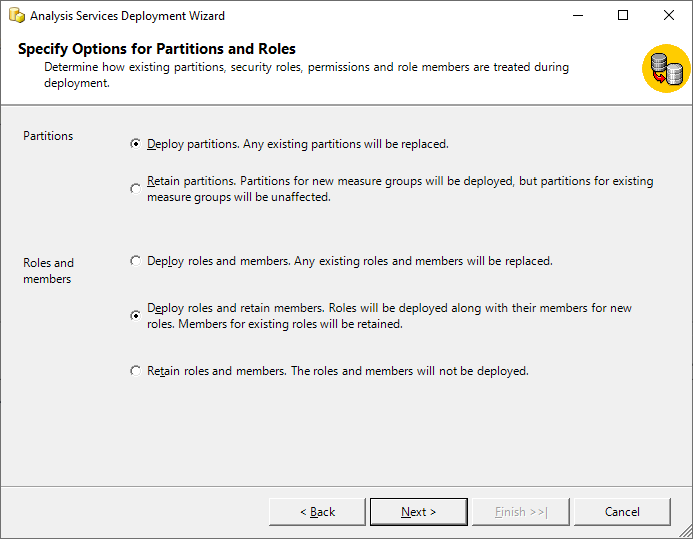Enable Retain roles and members radio
Screen dimensions: 693x539
point(136,371)
